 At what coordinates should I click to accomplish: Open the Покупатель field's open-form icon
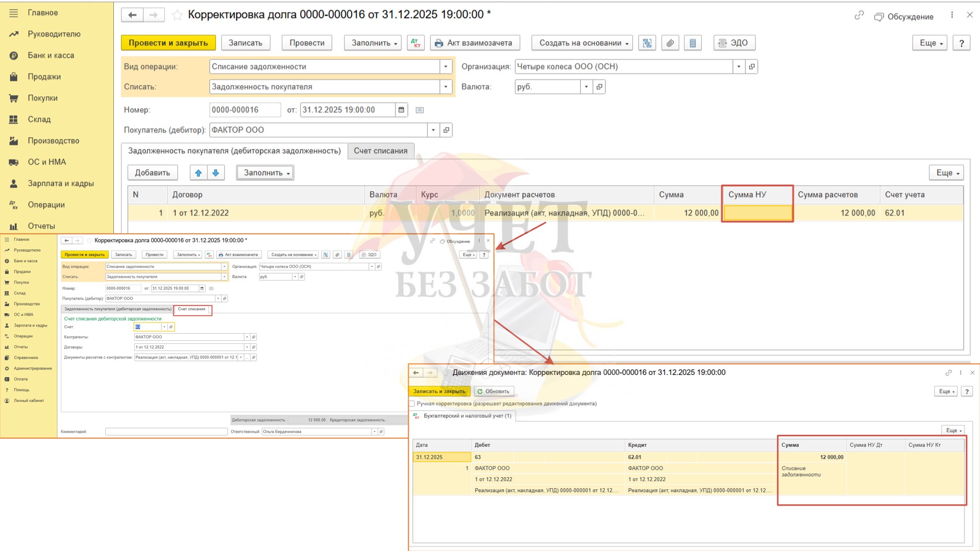(447, 130)
